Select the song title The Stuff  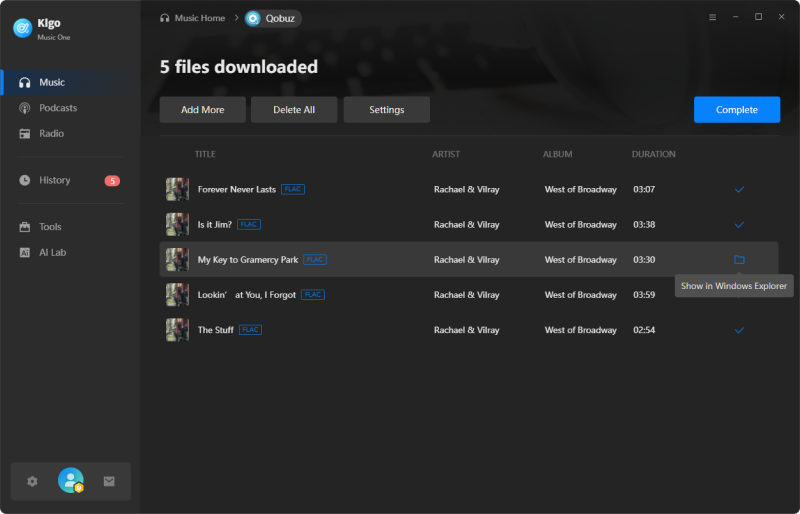click(216, 330)
